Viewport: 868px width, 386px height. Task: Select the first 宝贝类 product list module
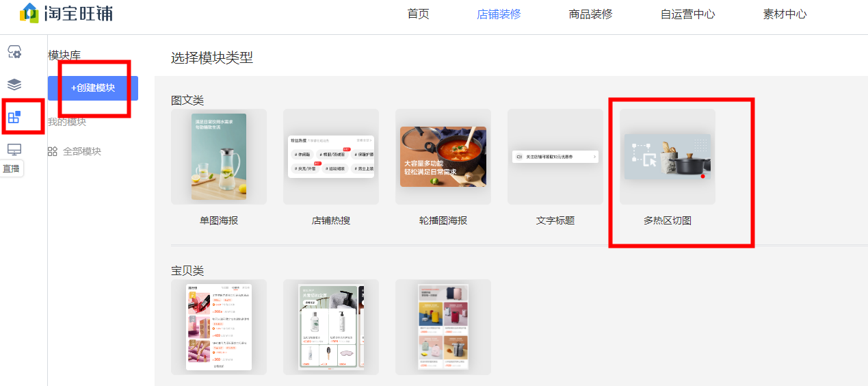(219, 327)
